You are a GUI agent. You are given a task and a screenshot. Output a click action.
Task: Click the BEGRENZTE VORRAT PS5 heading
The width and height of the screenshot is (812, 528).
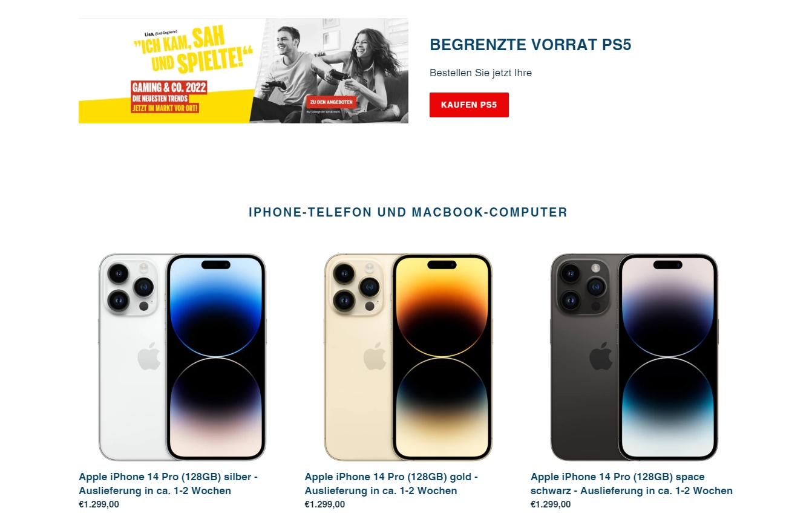(531, 45)
